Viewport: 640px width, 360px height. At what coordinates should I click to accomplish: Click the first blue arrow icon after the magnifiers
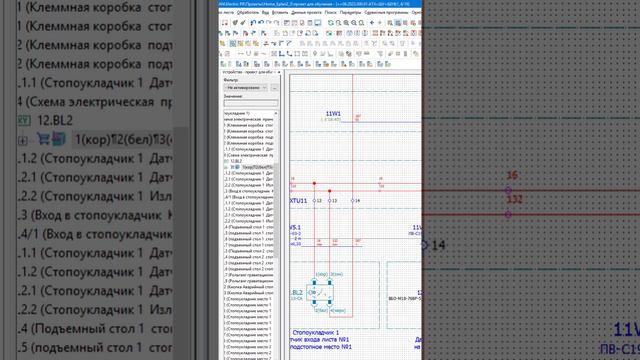(x=372, y=22)
